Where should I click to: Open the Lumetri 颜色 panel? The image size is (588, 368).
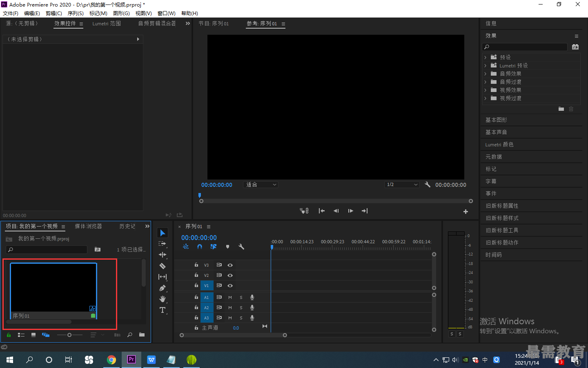[x=499, y=144]
